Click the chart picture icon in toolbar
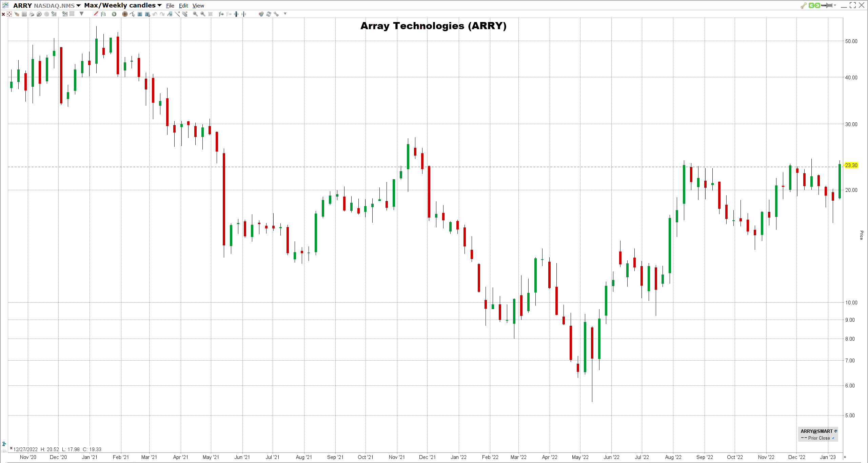Screen dimensions: 868x463 (x=65, y=14)
